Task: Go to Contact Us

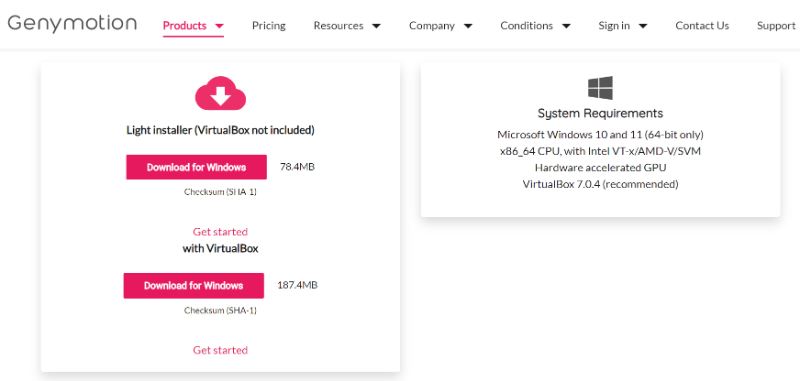Action: click(702, 26)
